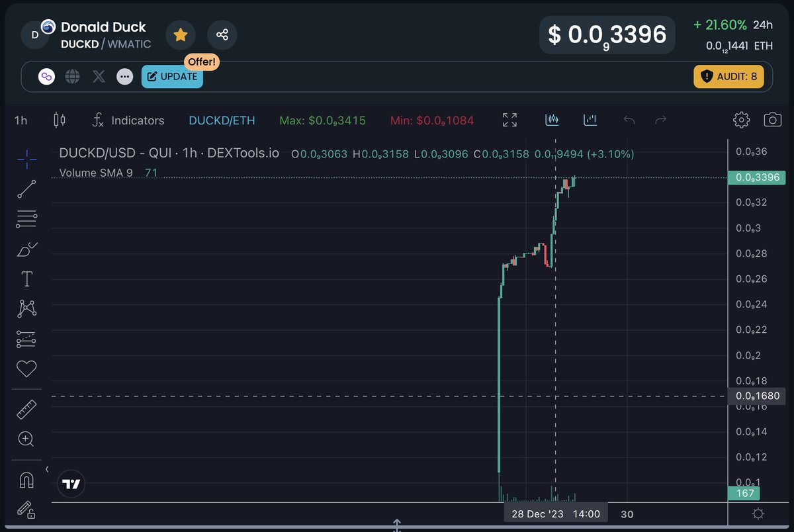Image resolution: width=794 pixels, height=532 pixels.
Task: Select the brush drawing tool
Action: pos(26,249)
